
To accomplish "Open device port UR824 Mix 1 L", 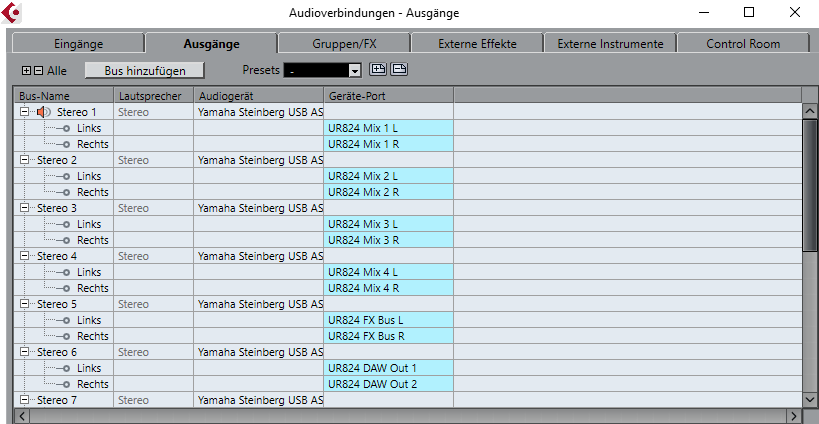I will [389, 128].
